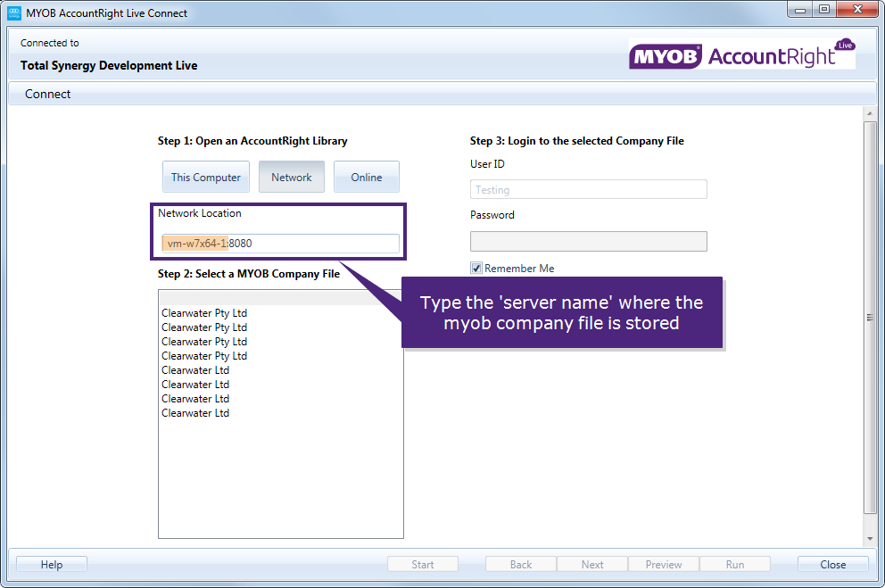
Task: Click the Password entry field
Action: tap(588, 241)
